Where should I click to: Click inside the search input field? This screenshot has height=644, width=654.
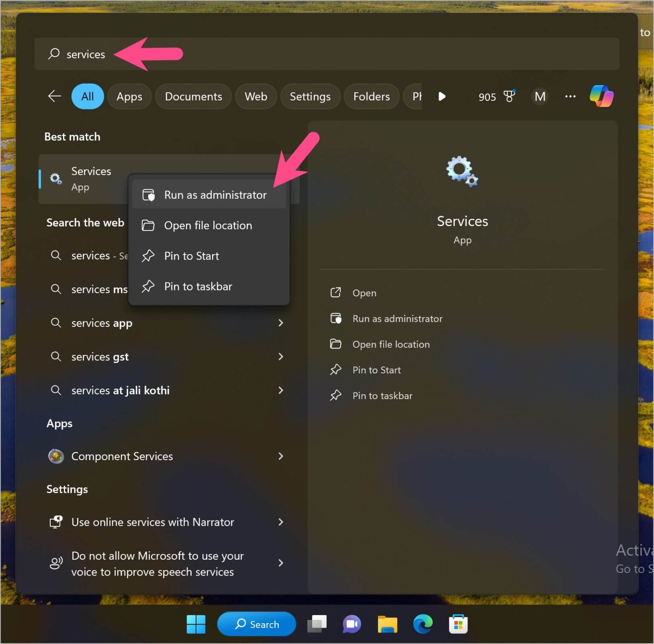[170, 54]
